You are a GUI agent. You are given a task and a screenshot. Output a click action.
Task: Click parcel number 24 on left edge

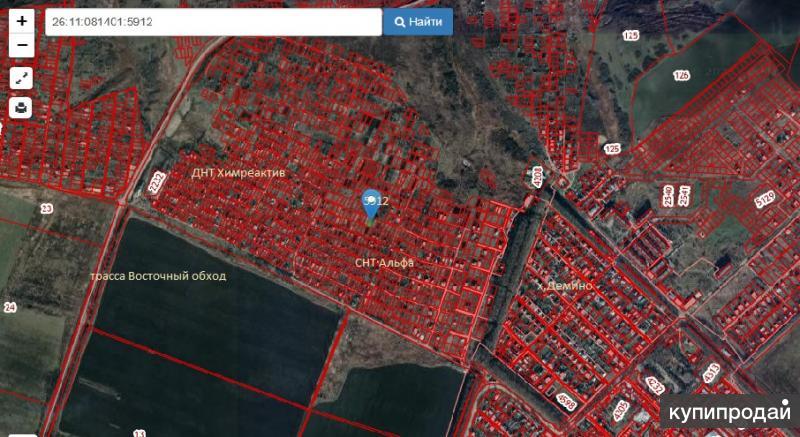tap(9, 307)
